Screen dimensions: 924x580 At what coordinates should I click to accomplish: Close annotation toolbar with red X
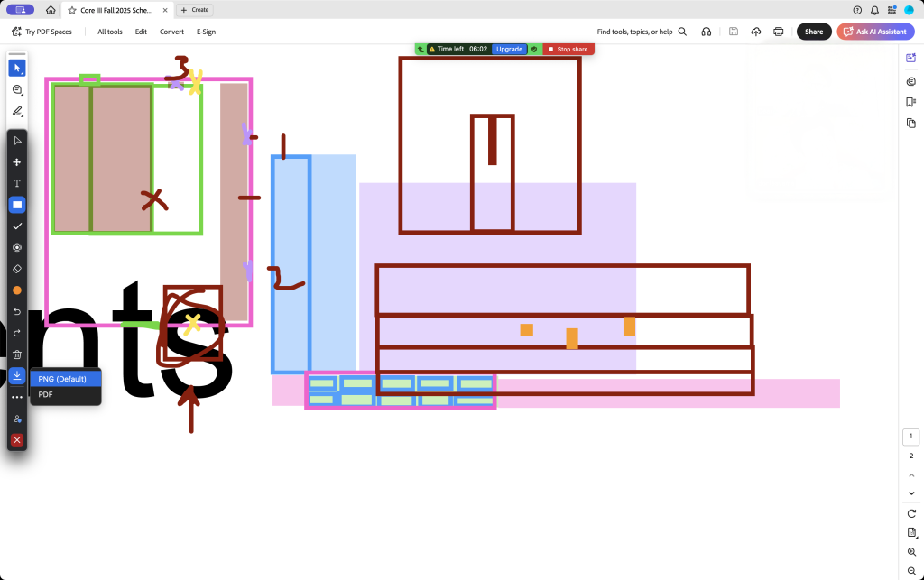click(17, 440)
